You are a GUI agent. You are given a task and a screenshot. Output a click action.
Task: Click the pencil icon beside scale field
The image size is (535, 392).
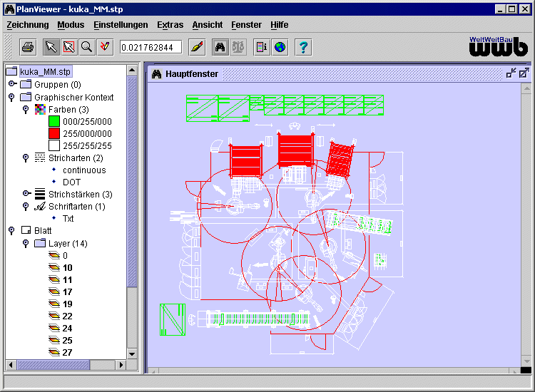coord(197,47)
